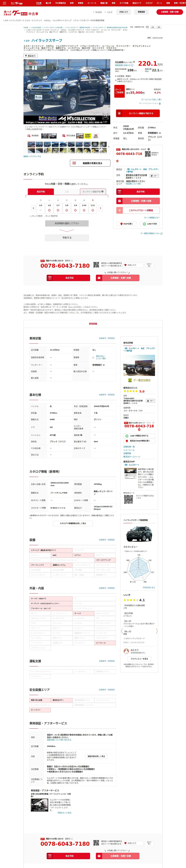This screenshot has height=868, width=186.
Task: Open 画像をリクエストする link
Action: [x=32, y=156]
